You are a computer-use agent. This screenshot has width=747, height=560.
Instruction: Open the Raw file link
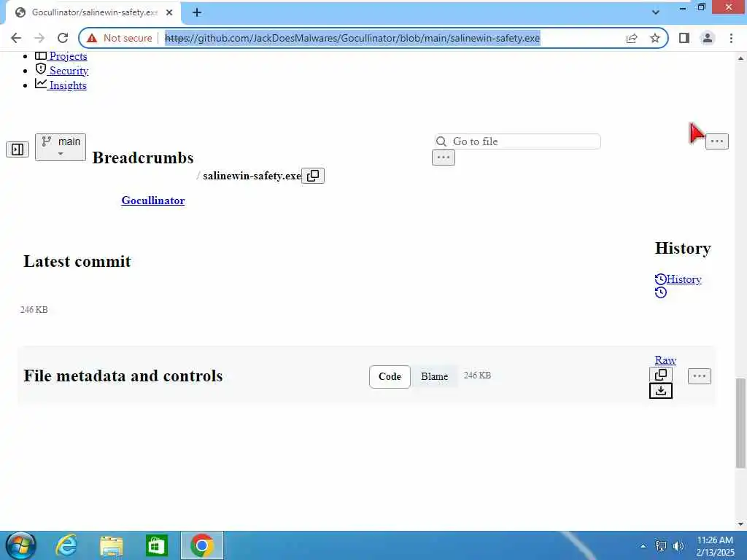click(x=665, y=360)
